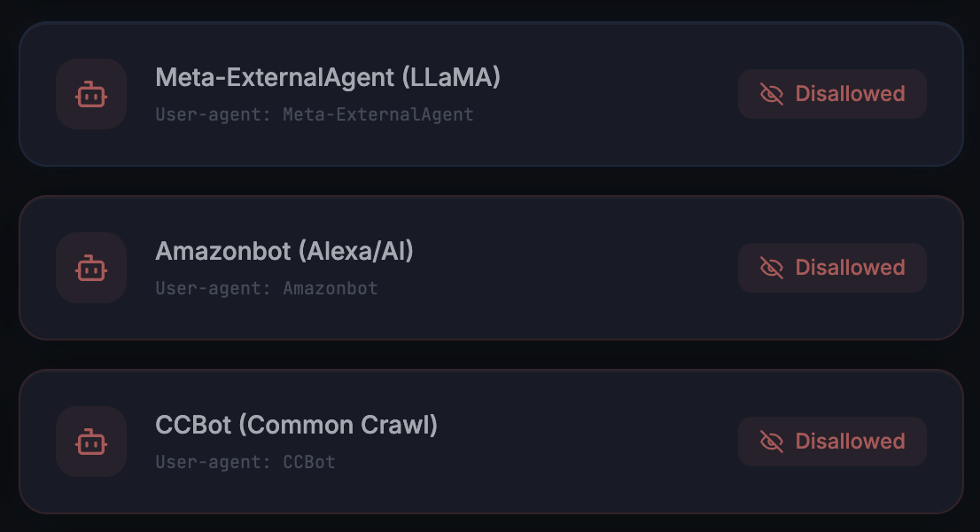Screen dimensions: 980x532
Task: Click the crossed-eye icon on Amazonbot badge
Action: pos(770,267)
